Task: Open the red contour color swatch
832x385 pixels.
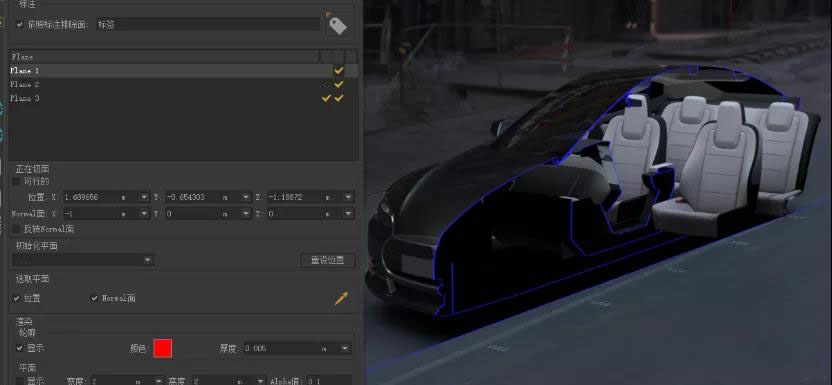Action: [x=163, y=348]
